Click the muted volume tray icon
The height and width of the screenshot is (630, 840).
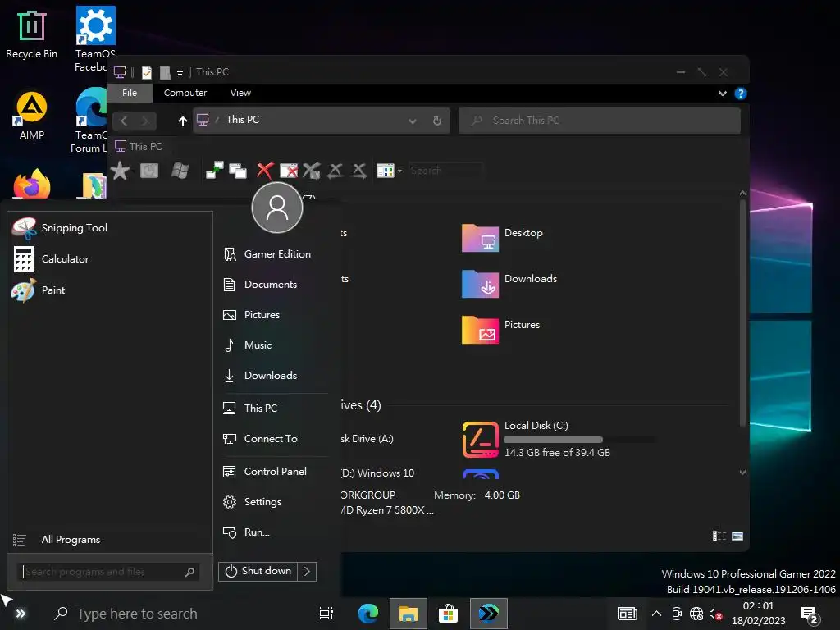[x=715, y=614]
